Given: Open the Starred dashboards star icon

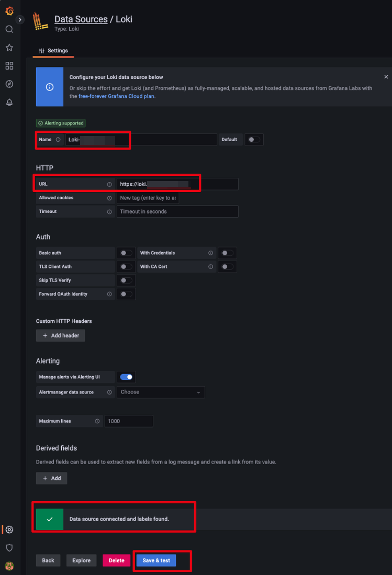Looking at the screenshot, I should 9,47.
